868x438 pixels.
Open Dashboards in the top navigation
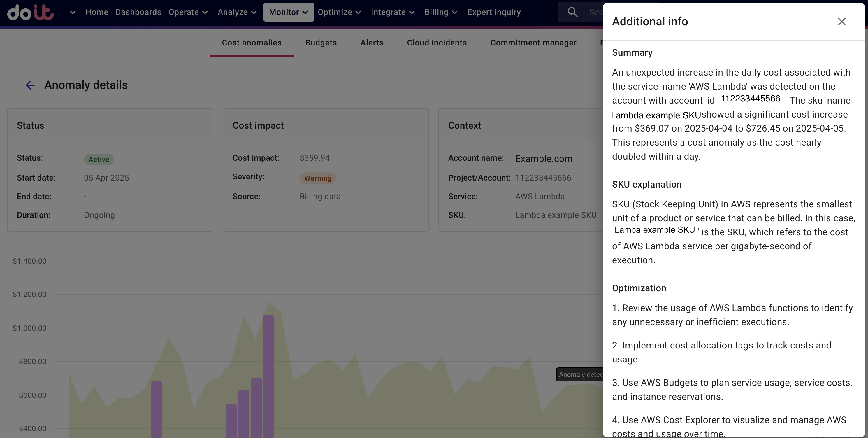(x=138, y=12)
